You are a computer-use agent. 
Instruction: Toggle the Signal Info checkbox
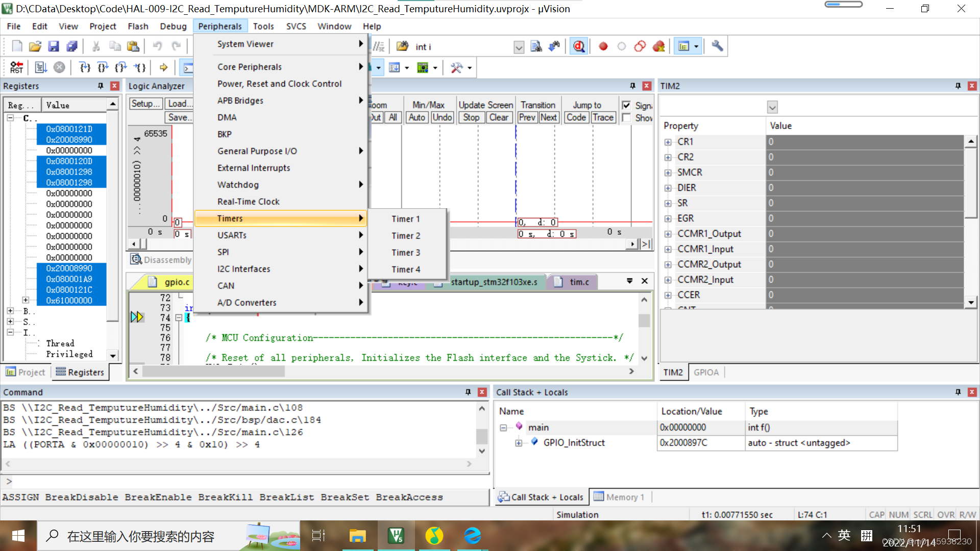[626, 105]
